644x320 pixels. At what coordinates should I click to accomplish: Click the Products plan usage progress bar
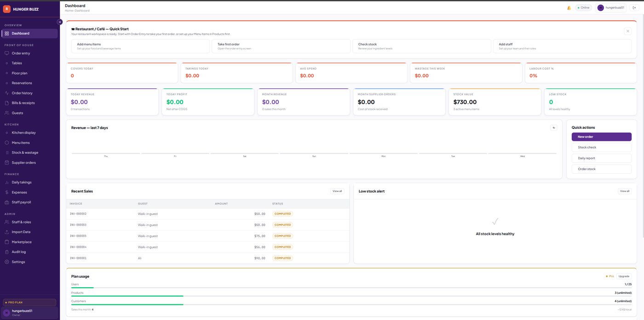click(x=351, y=296)
